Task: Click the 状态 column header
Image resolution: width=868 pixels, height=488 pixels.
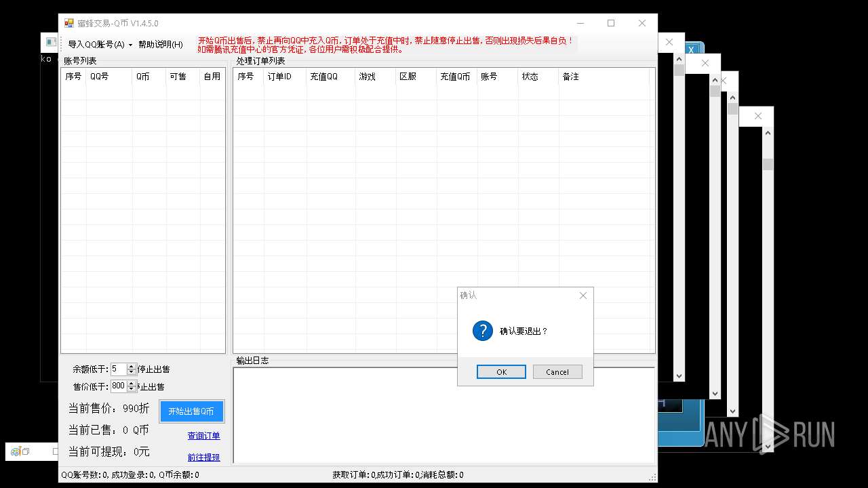Action: point(538,77)
